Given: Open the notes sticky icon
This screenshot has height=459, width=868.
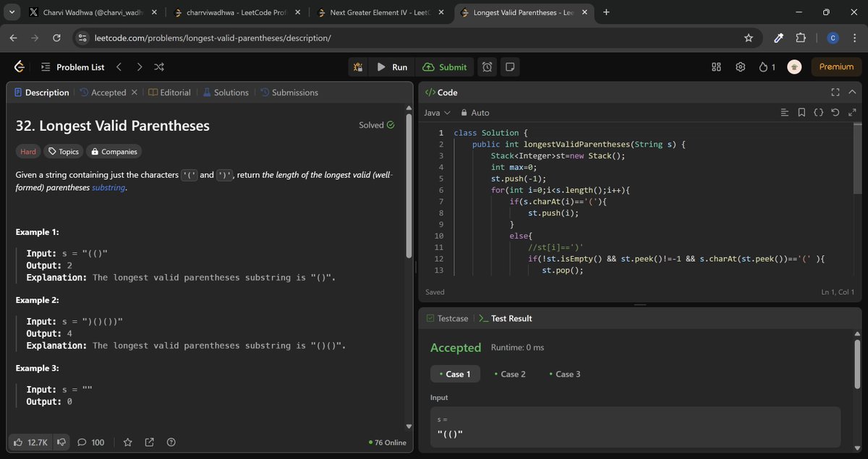Looking at the screenshot, I should [510, 67].
